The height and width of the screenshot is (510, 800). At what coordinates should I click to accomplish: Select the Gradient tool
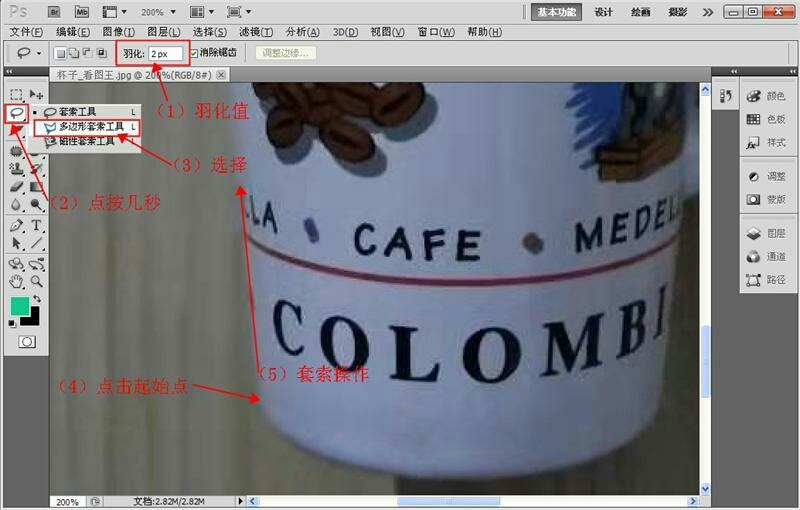36,186
